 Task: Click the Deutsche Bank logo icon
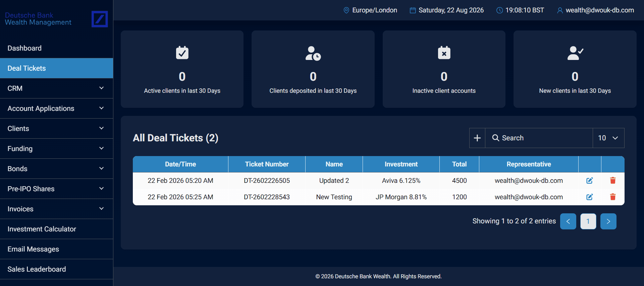pos(100,19)
